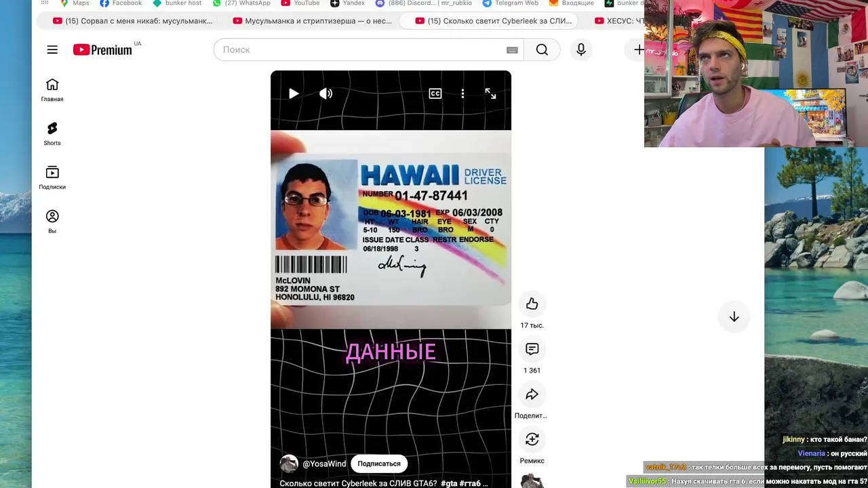Click jikinny's chat message
868x488 pixels.
[x=825, y=439]
